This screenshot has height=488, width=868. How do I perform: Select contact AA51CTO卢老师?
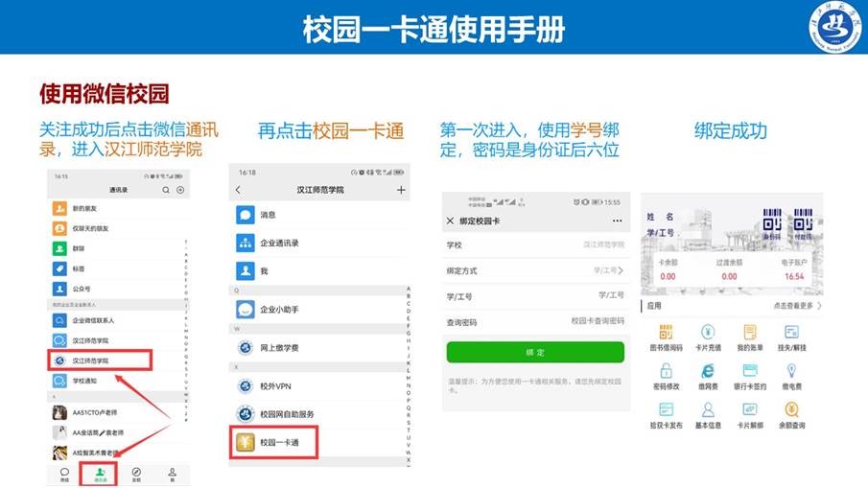(117, 412)
